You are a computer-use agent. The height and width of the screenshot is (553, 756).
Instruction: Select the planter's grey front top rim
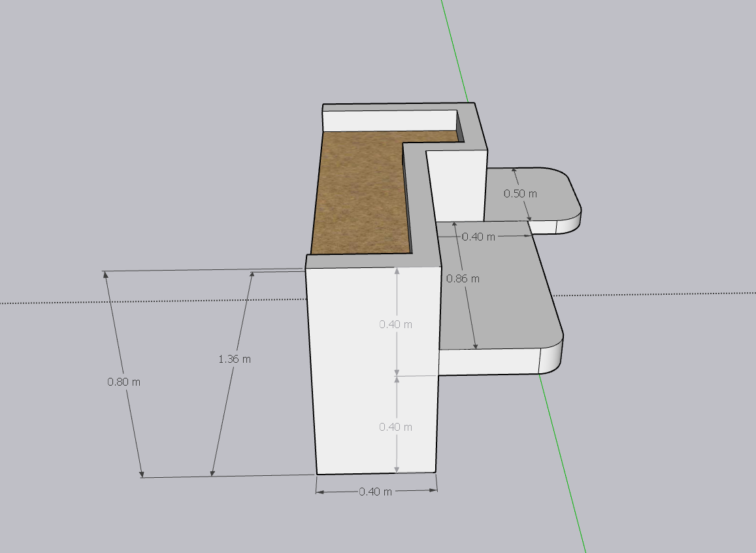pos(372,260)
